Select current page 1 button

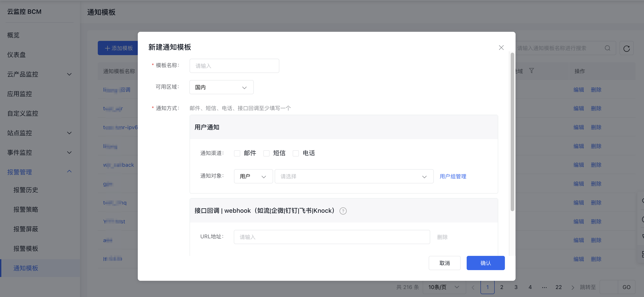point(487,287)
